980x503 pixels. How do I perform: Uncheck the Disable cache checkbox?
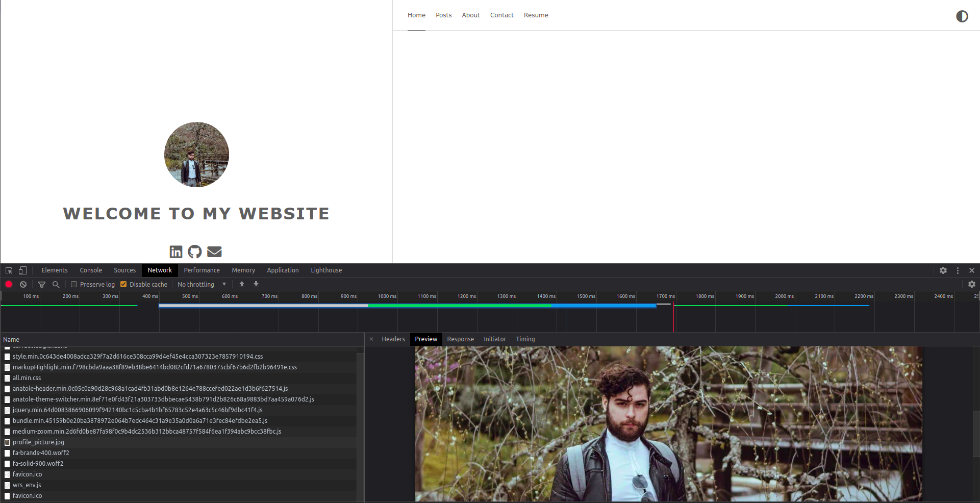123,284
